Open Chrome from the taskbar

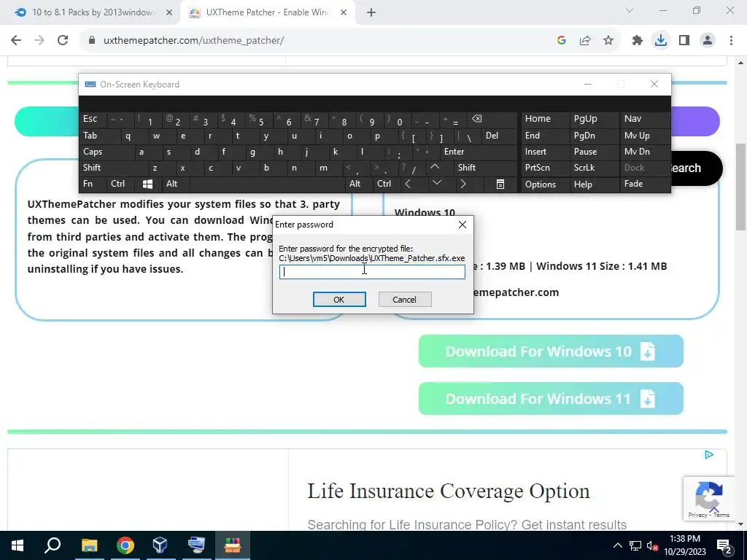click(125, 545)
